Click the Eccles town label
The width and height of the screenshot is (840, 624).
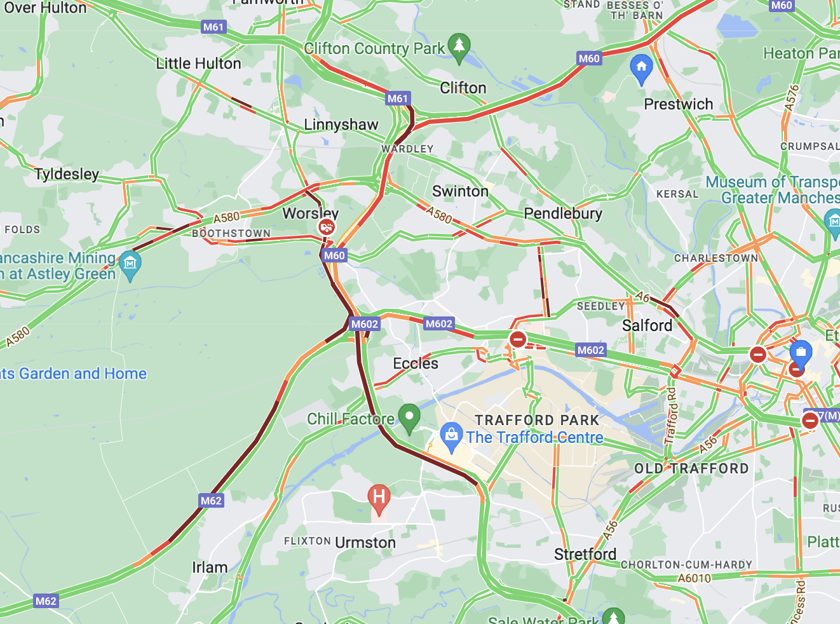coord(416,363)
